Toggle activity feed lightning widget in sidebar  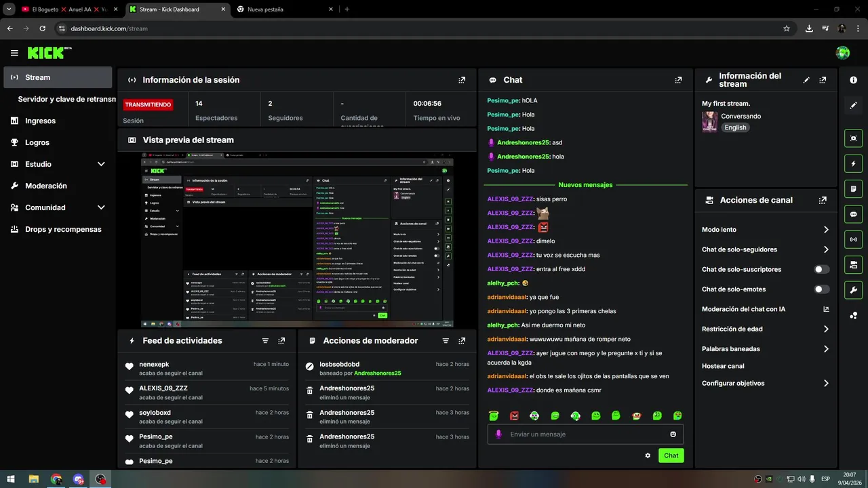[x=853, y=163]
